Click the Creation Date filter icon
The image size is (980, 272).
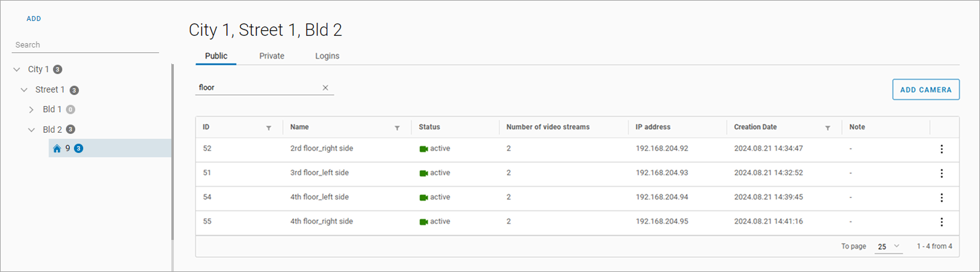827,128
